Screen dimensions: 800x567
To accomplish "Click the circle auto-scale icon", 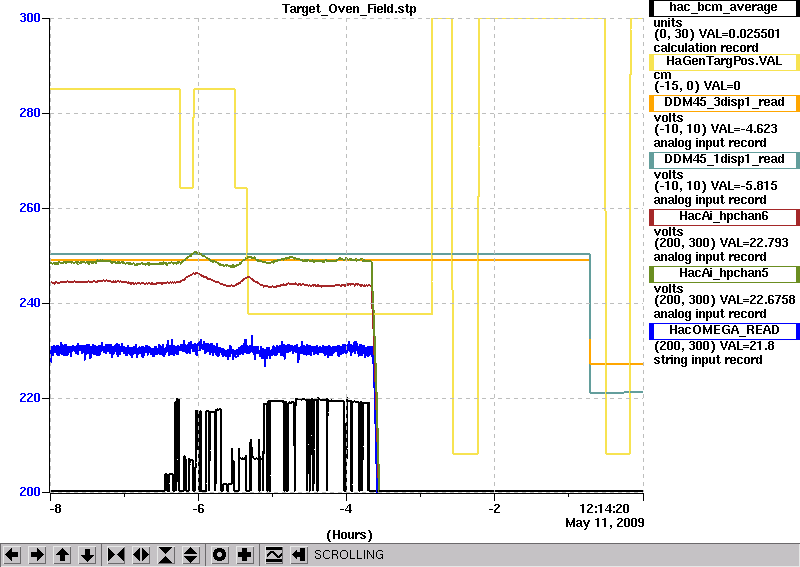I will coord(220,555).
